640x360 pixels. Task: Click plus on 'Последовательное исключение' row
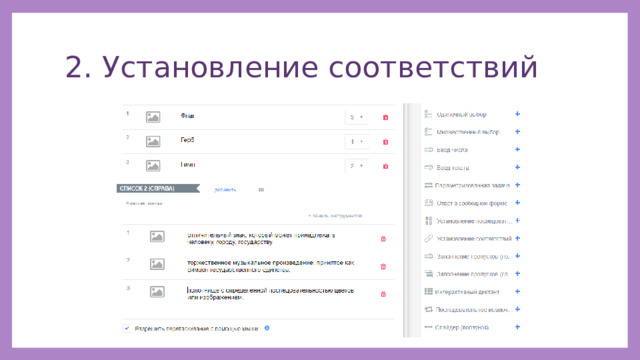tap(518, 309)
